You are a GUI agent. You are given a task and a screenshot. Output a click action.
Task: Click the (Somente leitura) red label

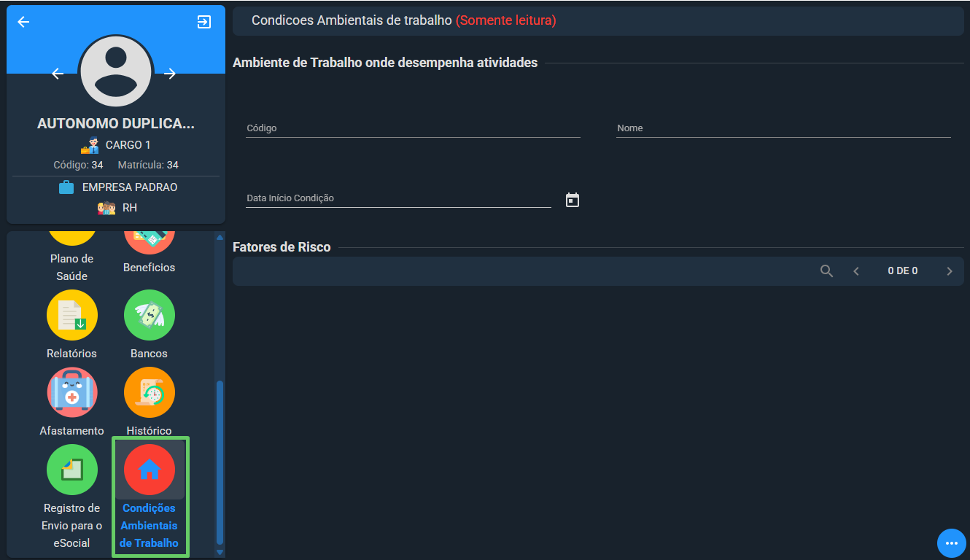point(506,21)
